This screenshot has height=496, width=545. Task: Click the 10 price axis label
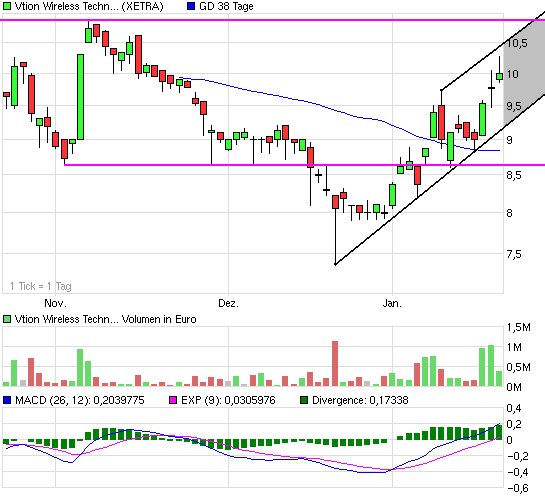click(x=512, y=74)
